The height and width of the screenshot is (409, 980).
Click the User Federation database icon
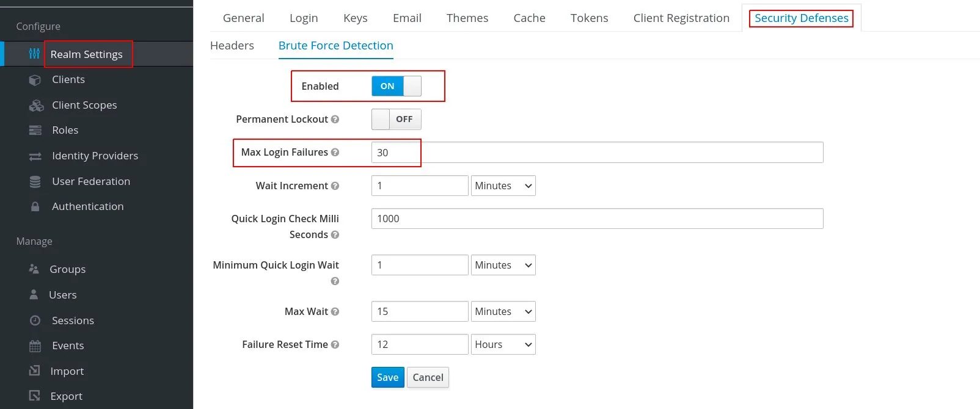[35, 182]
